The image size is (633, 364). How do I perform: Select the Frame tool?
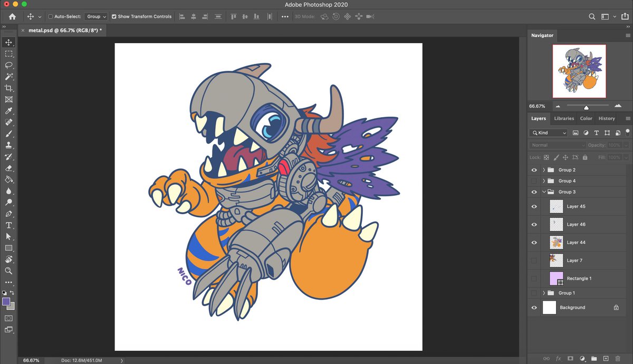coord(8,100)
